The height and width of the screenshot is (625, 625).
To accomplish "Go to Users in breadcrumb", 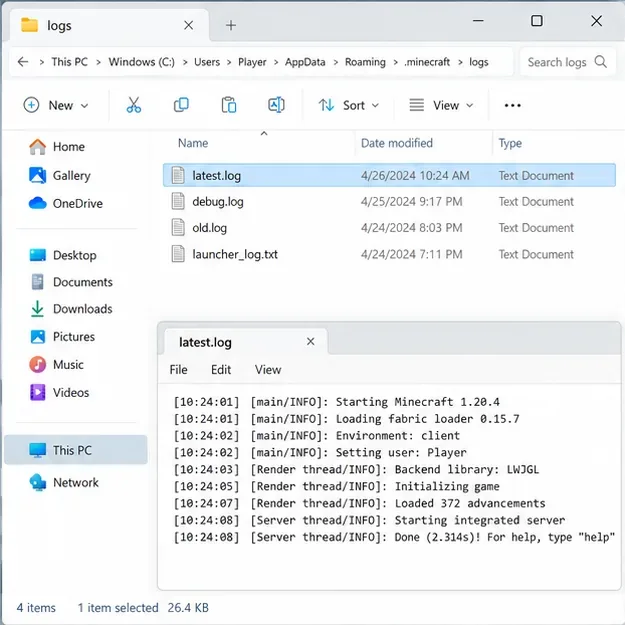I will (207, 62).
